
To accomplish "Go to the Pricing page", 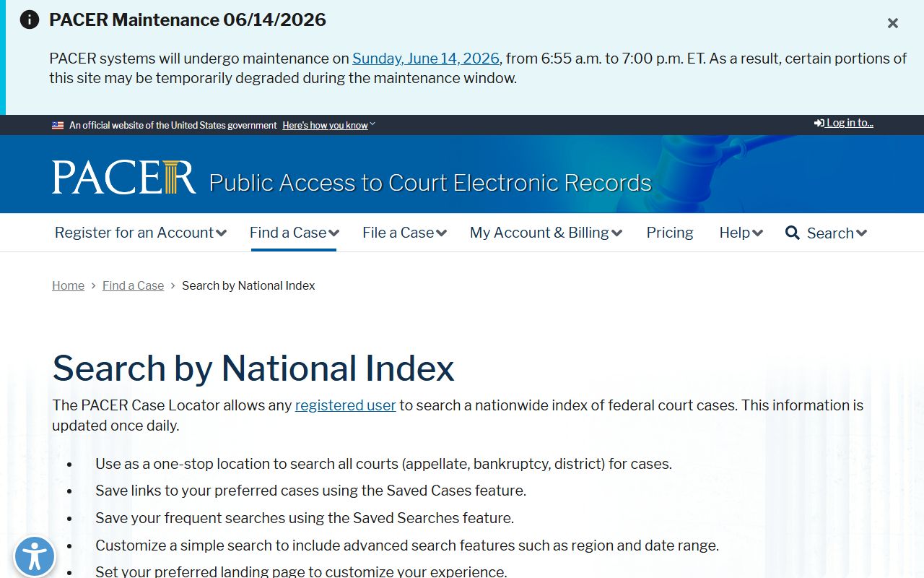I will tap(670, 233).
